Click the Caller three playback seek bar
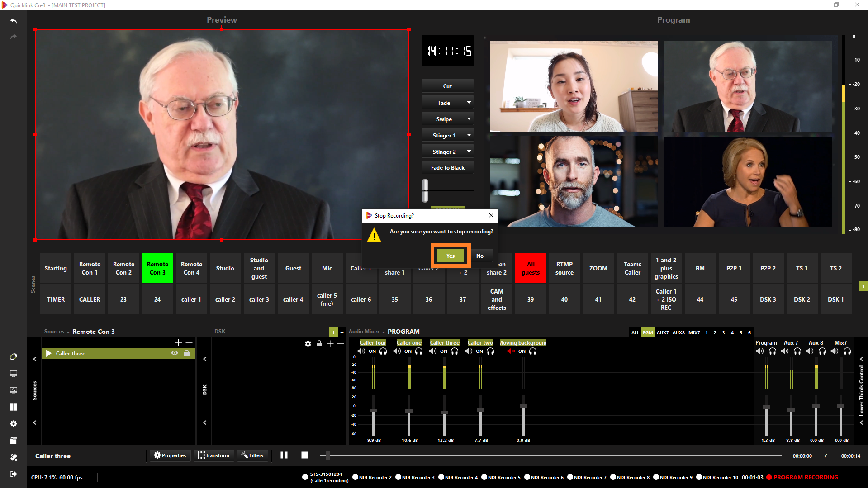The image size is (868, 488). pyautogui.click(x=551, y=455)
